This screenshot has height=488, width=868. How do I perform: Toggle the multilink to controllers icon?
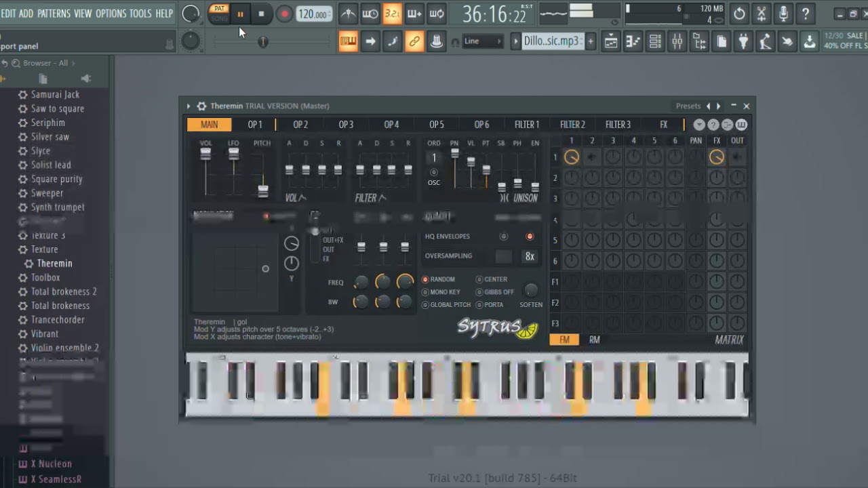pos(414,41)
